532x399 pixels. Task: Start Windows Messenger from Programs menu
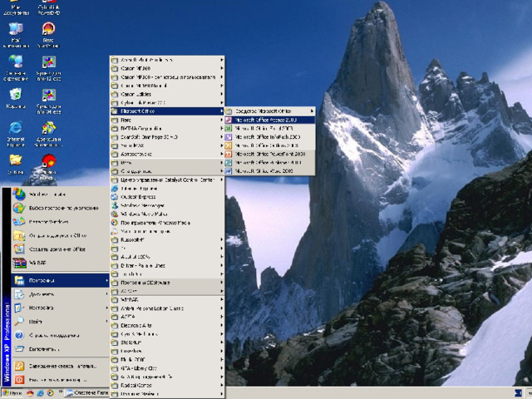pyautogui.click(x=167, y=205)
